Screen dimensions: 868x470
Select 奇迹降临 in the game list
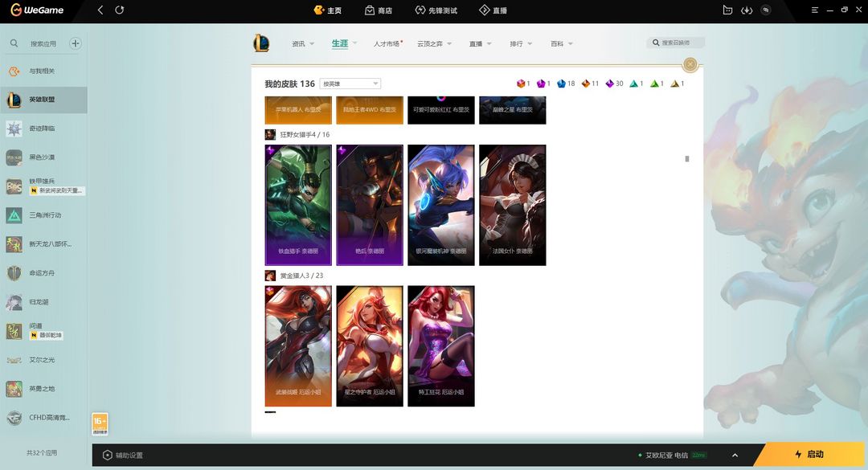click(43, 129)
